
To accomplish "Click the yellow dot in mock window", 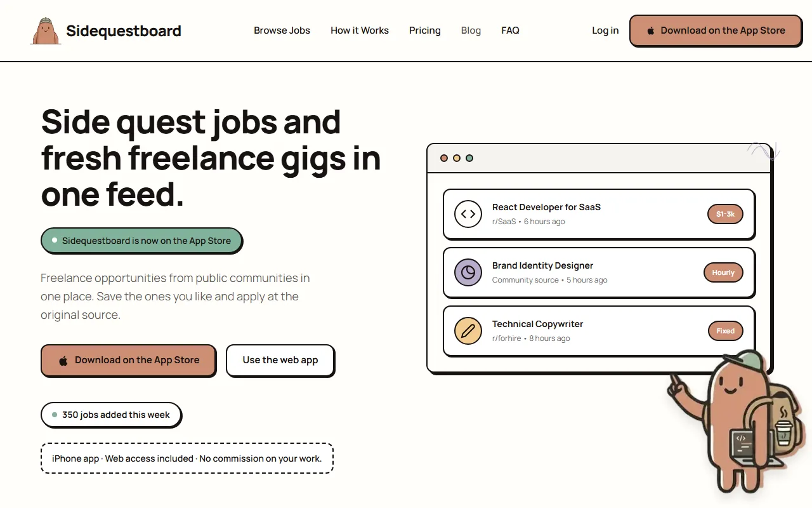I will (457, 158).
